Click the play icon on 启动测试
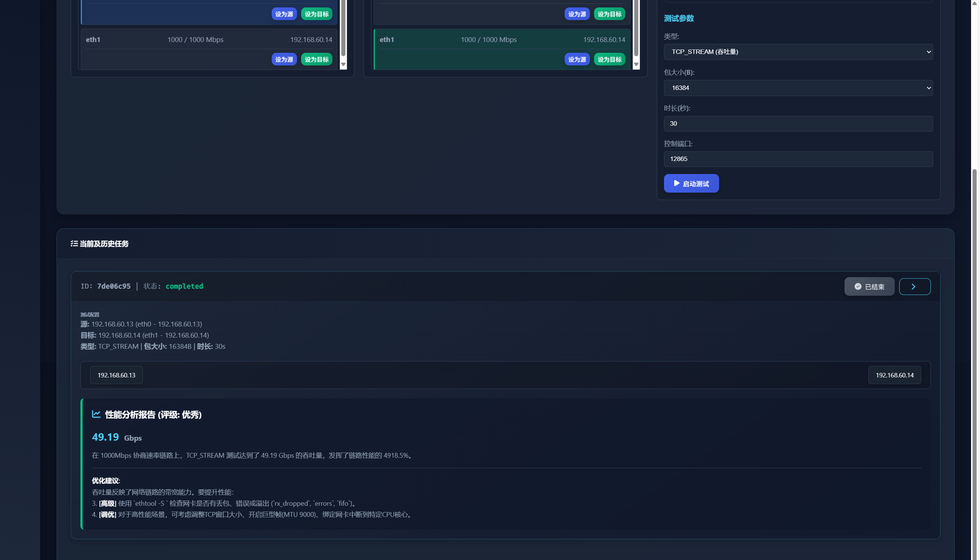Image resolution: width=980 pixels, height=560 pixels. click(676, 183)
